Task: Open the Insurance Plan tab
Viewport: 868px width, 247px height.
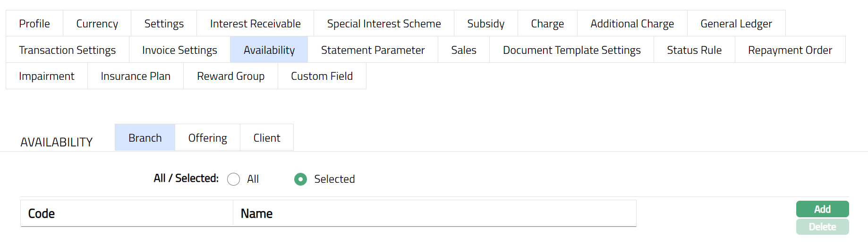Action: 136,76
